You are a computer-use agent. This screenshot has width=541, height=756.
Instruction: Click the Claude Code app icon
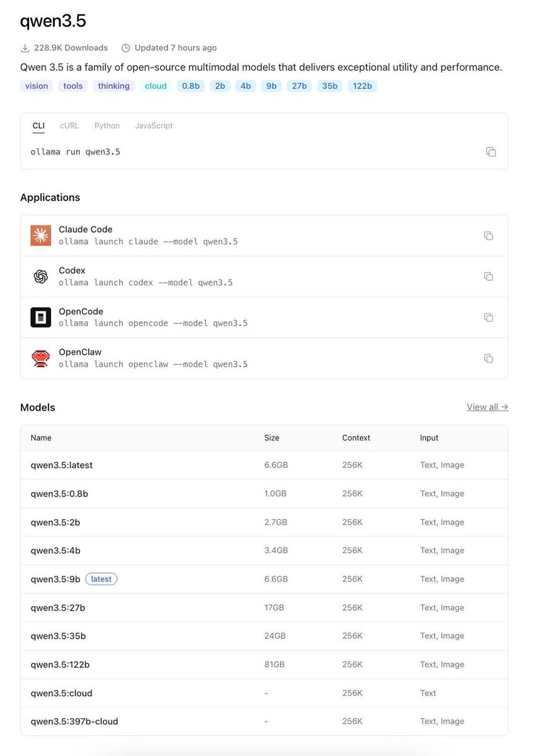coord(41,236)
